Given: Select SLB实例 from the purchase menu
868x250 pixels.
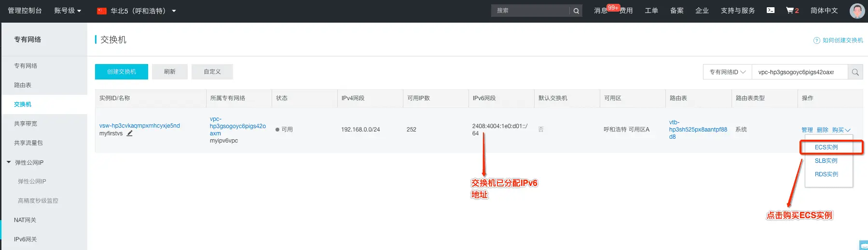Looking at the screenshot, I should (826, 161).
